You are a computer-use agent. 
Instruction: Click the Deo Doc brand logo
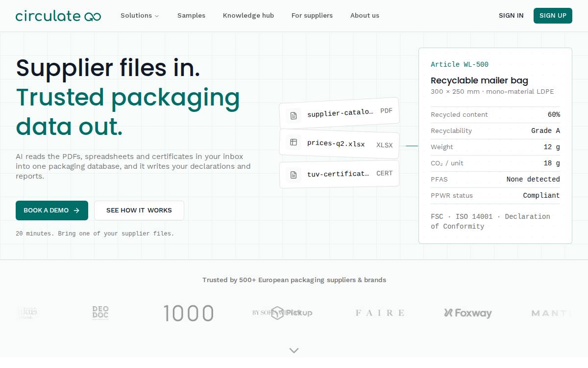100,313
